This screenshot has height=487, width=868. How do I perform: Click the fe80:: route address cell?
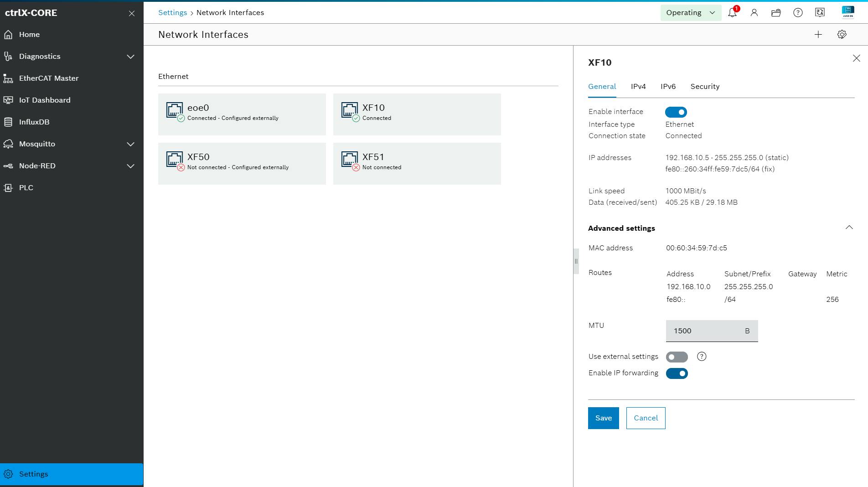pyautogui.click(x=676, y=300)
